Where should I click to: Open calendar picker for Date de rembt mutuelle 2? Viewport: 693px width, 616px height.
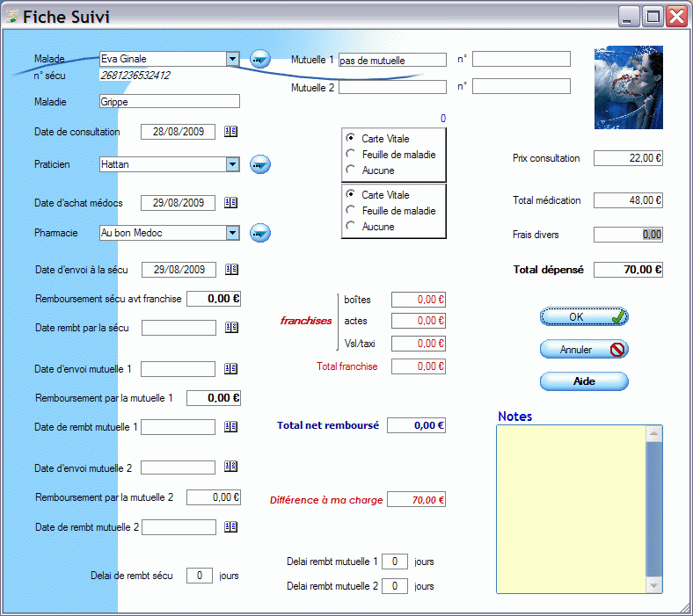pyautogui.click(x=230, y=526)
